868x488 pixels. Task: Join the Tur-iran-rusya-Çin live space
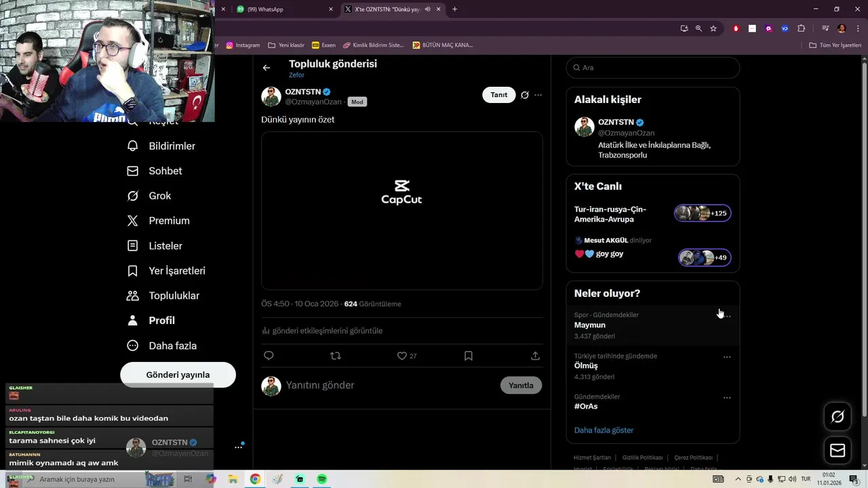(652, 214)
